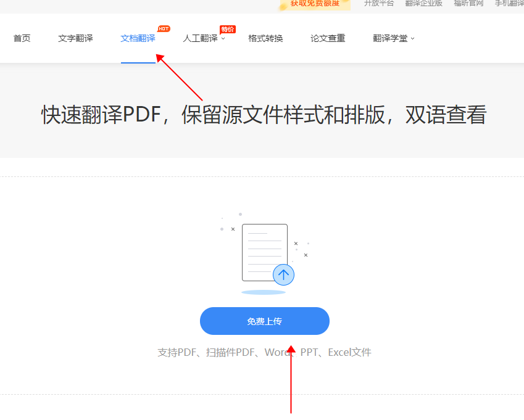Click the supported file types text 支持PDF
Image resolution: width=524 pixels, height=420 pixels.
click(264, 352)
